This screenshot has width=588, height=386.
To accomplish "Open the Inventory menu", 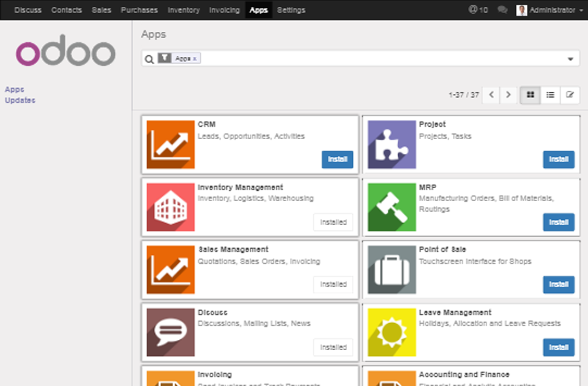I will [183, 10].
